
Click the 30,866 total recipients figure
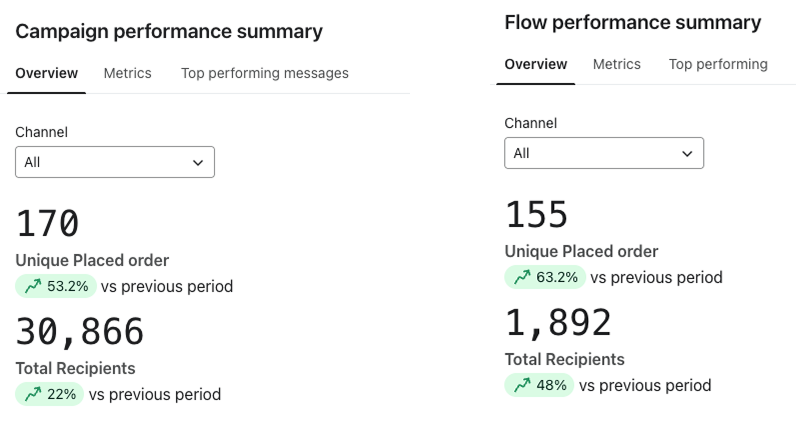[80, 332]
